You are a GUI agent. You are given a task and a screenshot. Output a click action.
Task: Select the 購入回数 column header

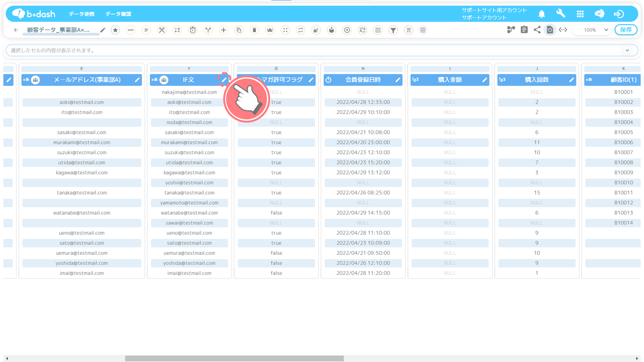(x=537, y=80)
